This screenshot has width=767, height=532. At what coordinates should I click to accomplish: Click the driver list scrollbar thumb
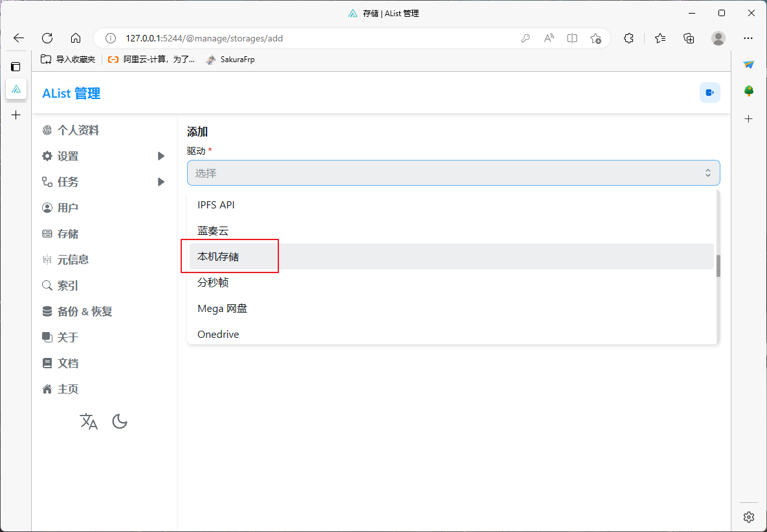[718, 266]
